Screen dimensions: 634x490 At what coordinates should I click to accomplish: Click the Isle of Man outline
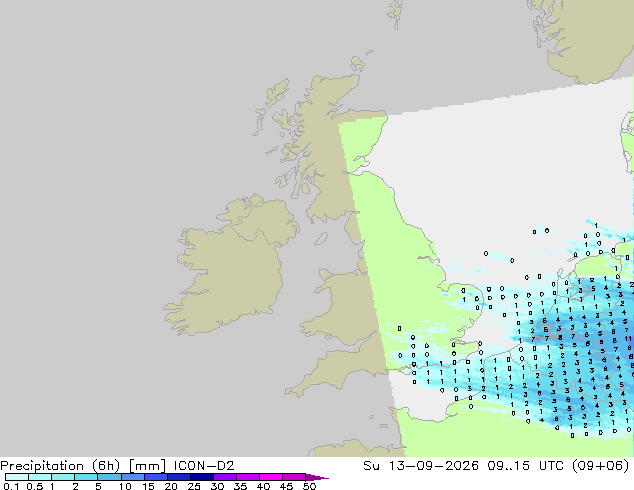click(321, 239)
